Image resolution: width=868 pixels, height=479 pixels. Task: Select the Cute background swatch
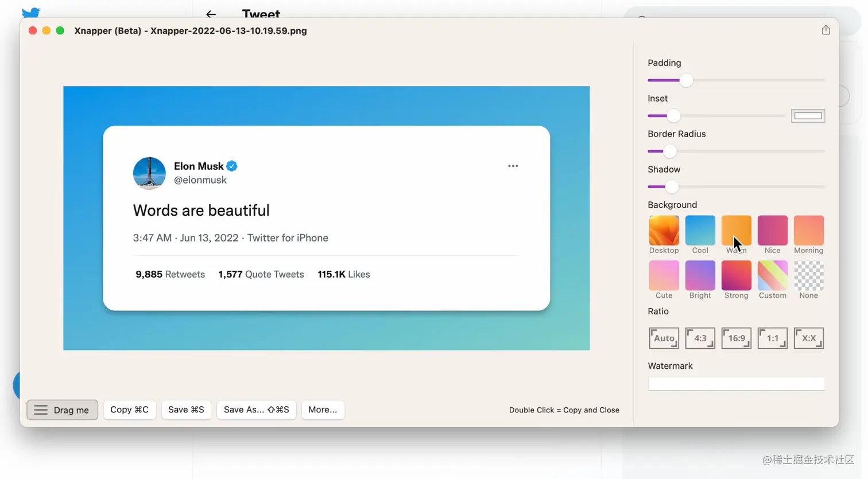point(664,275)
